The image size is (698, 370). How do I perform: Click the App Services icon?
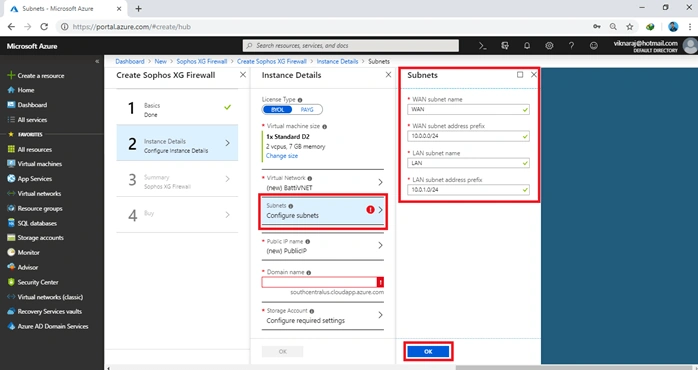pyautogui.click(x=11, y=179)
